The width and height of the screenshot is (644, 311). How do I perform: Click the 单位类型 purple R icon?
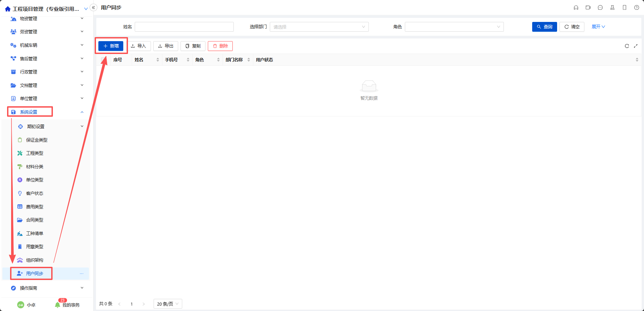coord(20,180)
